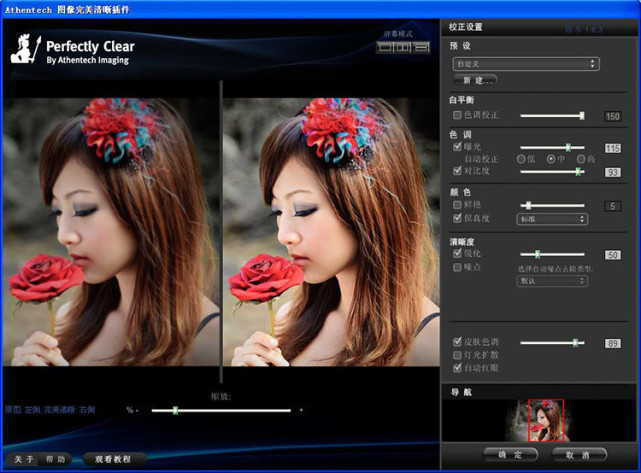Click the original image preview on left

coord(111,232)
